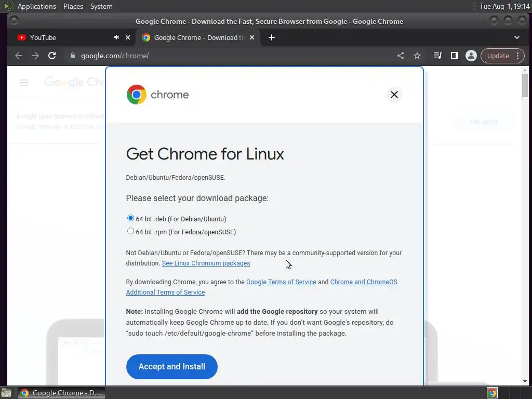Open the Applications menu
The width and height of the screenshot is (532, 399).
(x=37, y=6)
